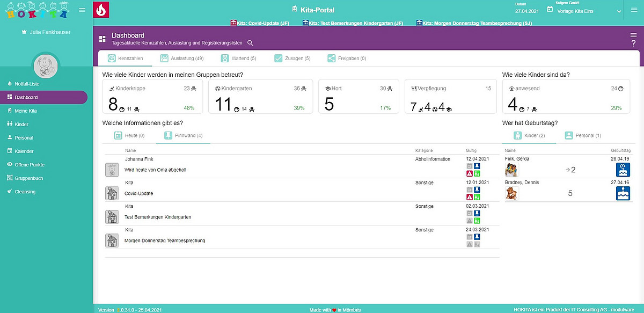This screenshot has width=644, height=313.
Task: Click Morgen Donnerstag Teambesprechung pinboard entry
Action: pos(165,241)
